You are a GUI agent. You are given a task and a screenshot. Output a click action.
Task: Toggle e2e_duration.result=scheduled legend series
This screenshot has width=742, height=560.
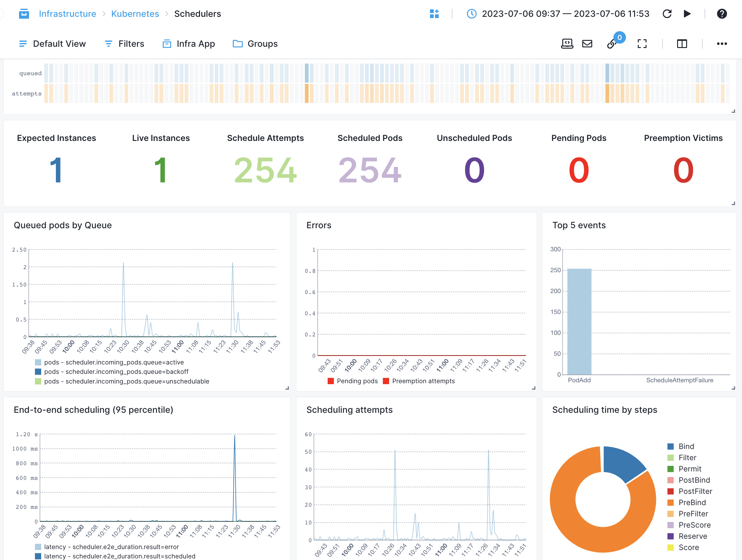pos(115,556)
